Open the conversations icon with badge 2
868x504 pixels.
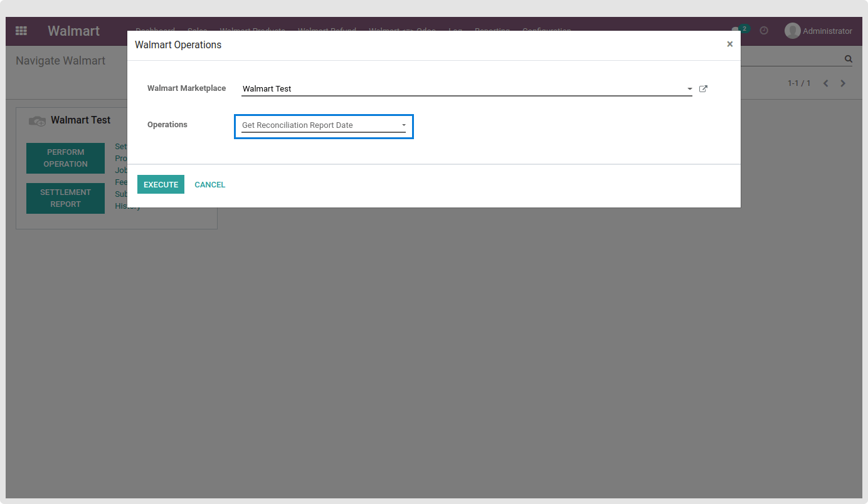point(739,29)
